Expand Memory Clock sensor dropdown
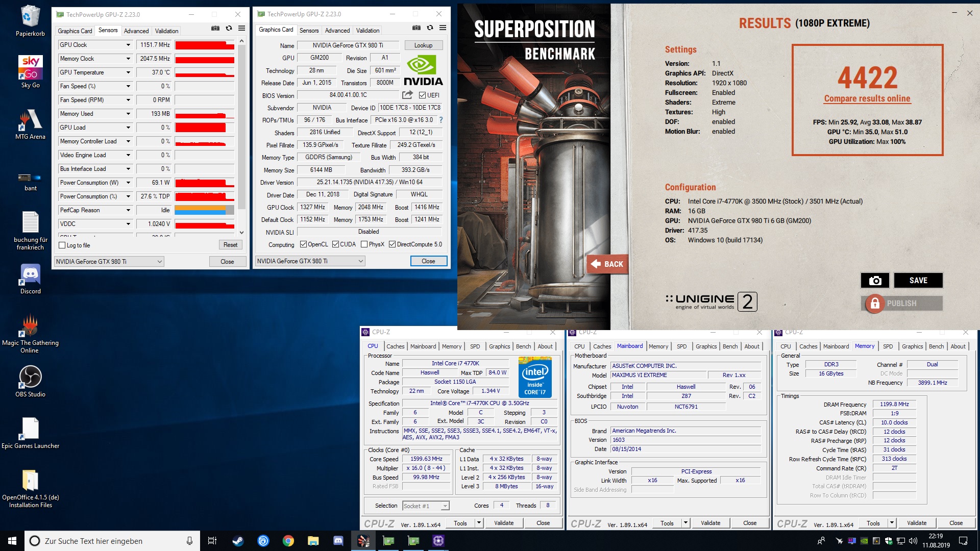This screenshot has height=551, width=980. pos(128,59)
